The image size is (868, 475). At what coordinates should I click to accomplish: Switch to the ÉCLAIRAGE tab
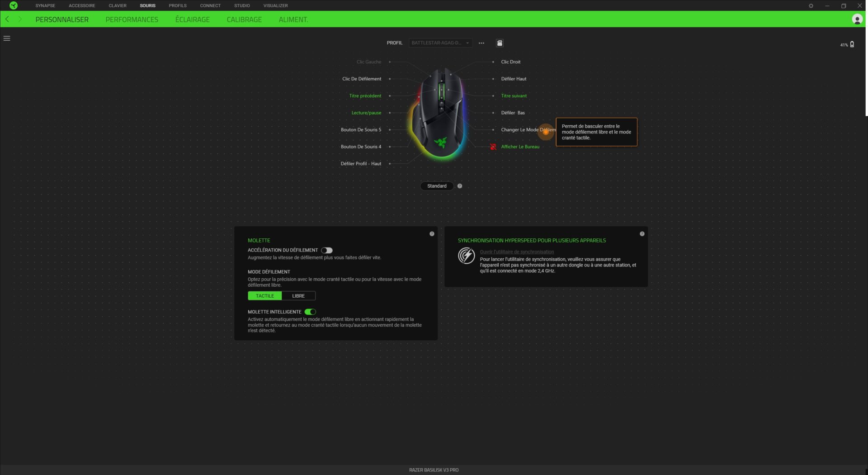[x=192, y=19]
